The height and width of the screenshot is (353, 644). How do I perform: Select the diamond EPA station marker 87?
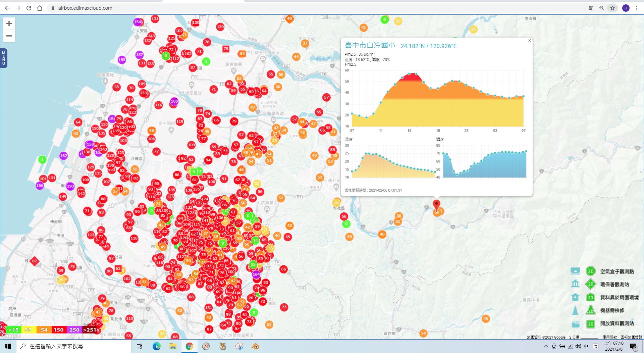coord(35,261)
